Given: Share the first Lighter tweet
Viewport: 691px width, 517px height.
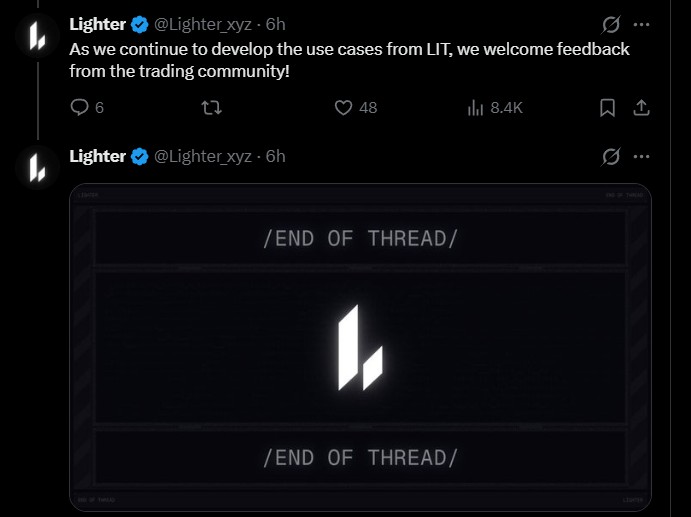Looking at the screenshot, I should [x=643, y=107].
